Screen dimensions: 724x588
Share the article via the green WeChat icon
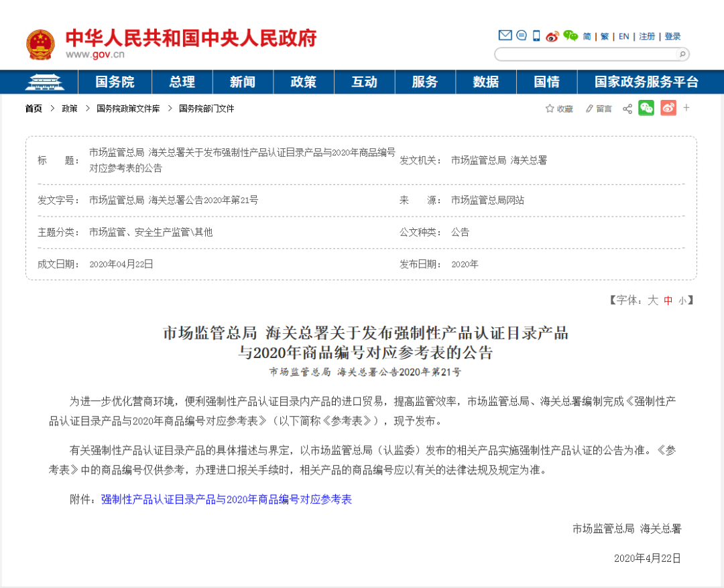point(646,108)
